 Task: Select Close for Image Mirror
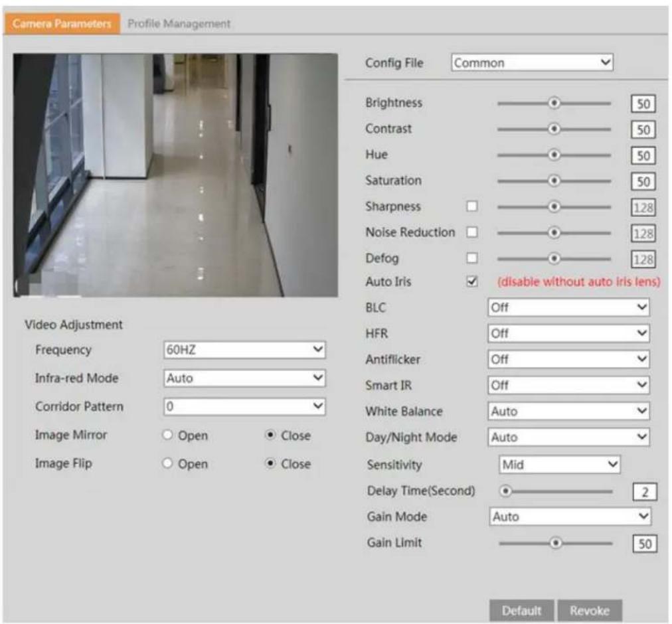[x=270, y=435]
